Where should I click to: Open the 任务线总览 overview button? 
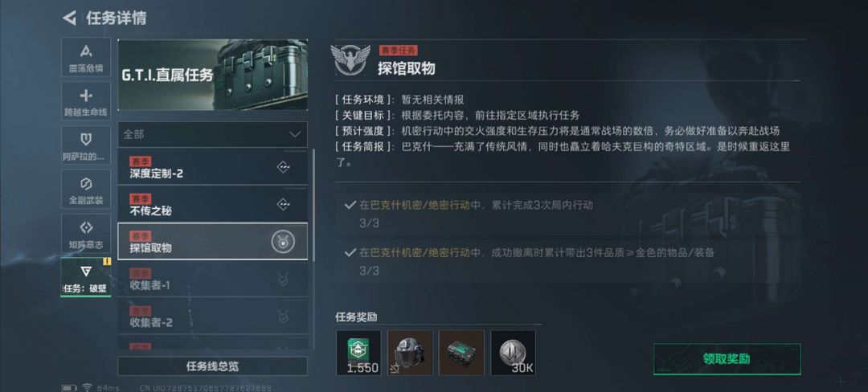212,366
